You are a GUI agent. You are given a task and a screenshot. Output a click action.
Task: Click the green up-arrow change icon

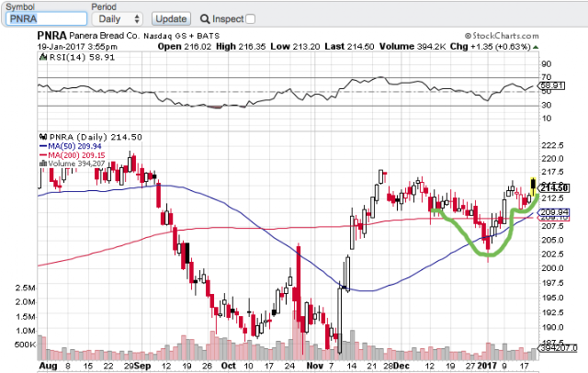click(x=536, y=47)
